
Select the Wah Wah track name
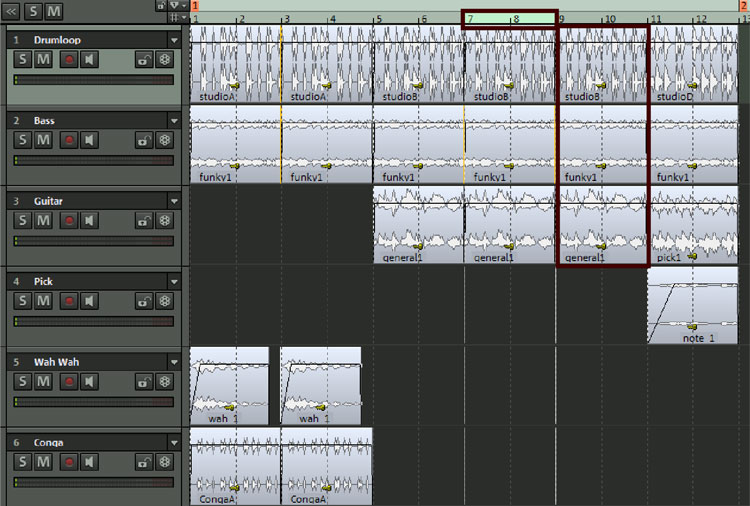pos(56,362)
